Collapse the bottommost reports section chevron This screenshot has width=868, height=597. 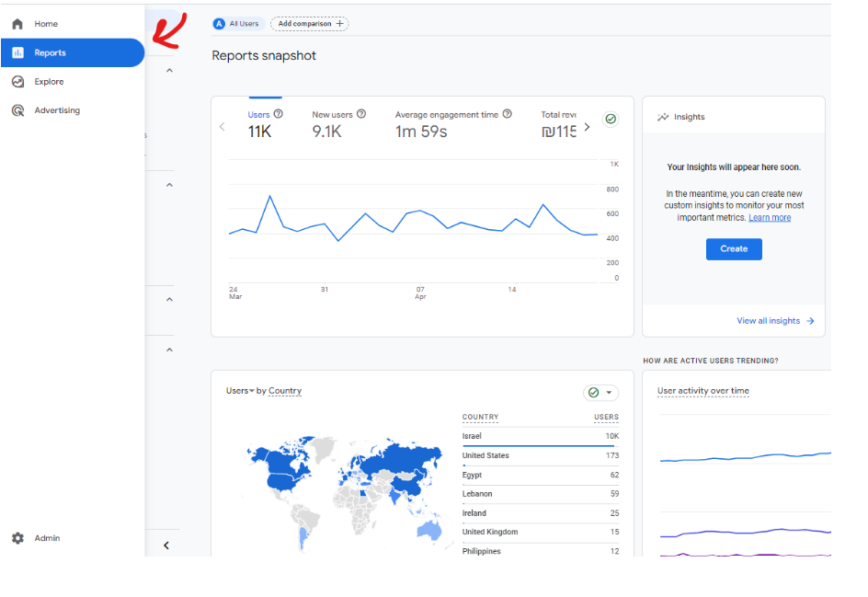pyautogui.click(x=169, y=350)
